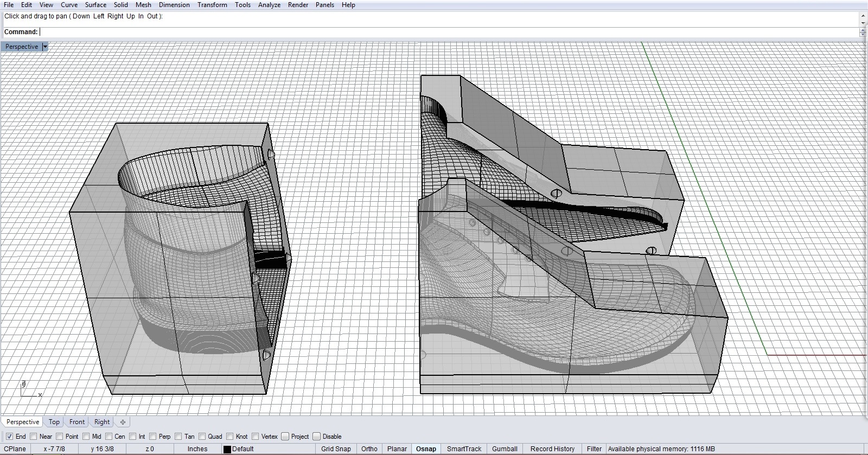Open the Edit menu

click(27, 5)
